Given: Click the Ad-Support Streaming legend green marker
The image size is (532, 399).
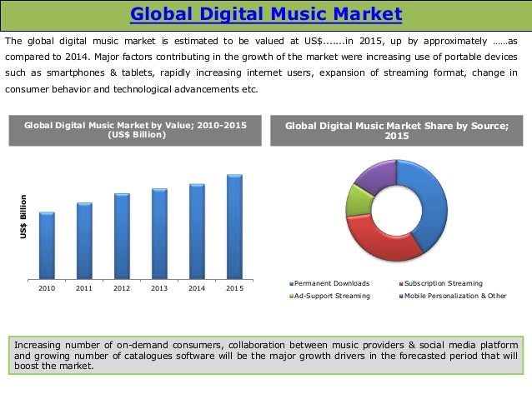Looking at the screenshot, I should tap(292, 297).
